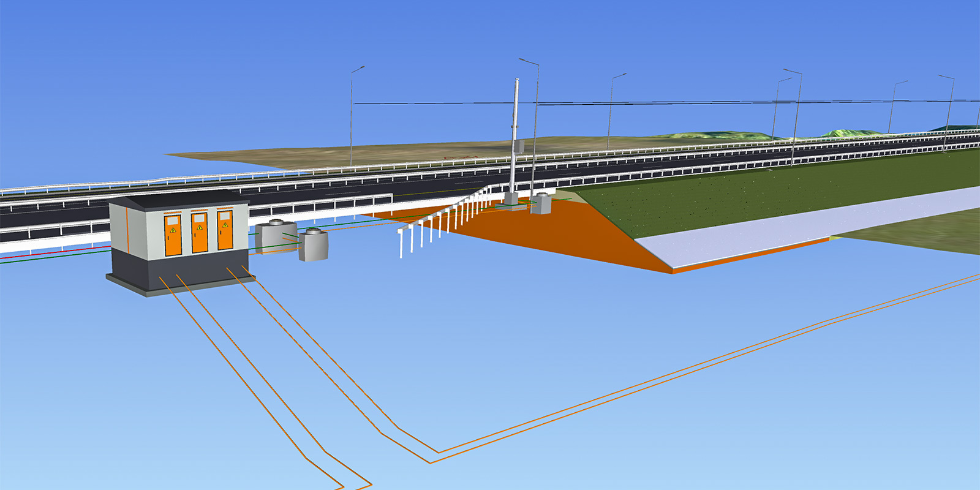
Task: Select the second gray tank, farther from substation
Action: (314, 244)
